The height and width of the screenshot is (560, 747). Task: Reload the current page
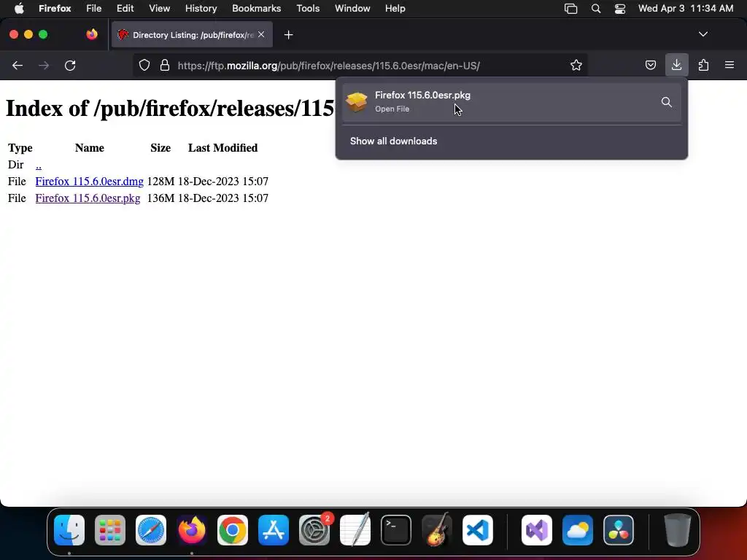pyautogui.click(x=70, y=65)
